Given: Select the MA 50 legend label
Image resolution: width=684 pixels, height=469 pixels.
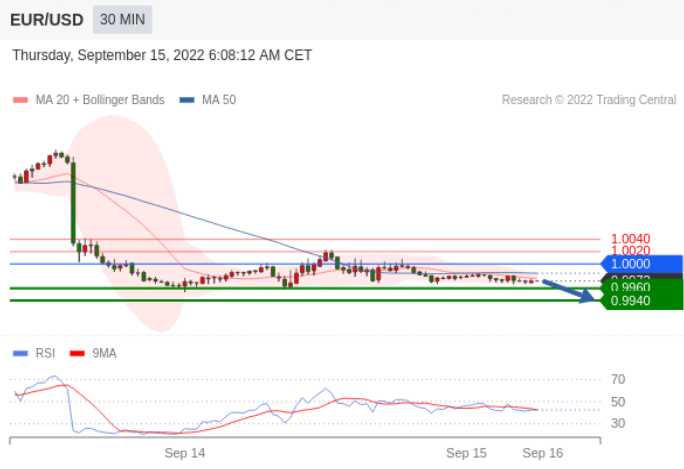Looking at the screenshot, I should [219, 100].
